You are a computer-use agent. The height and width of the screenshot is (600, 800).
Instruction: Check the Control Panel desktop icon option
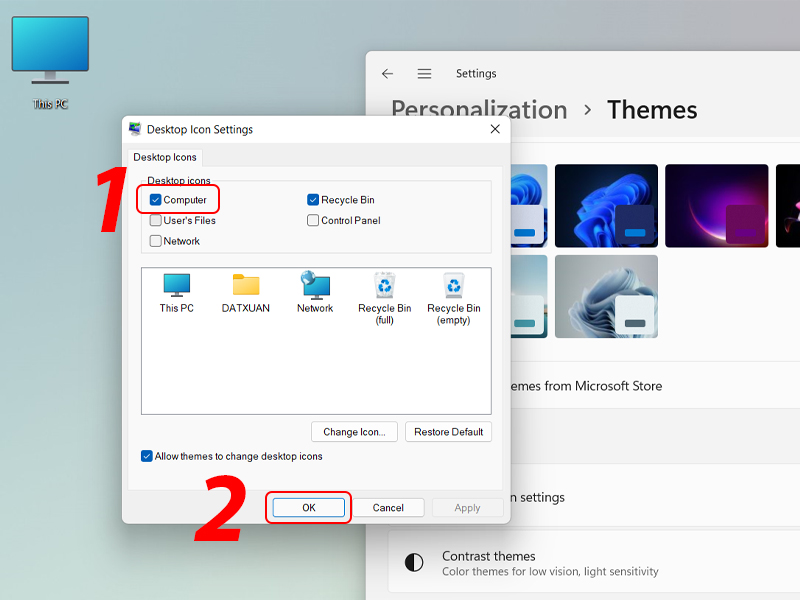[313, 220]
